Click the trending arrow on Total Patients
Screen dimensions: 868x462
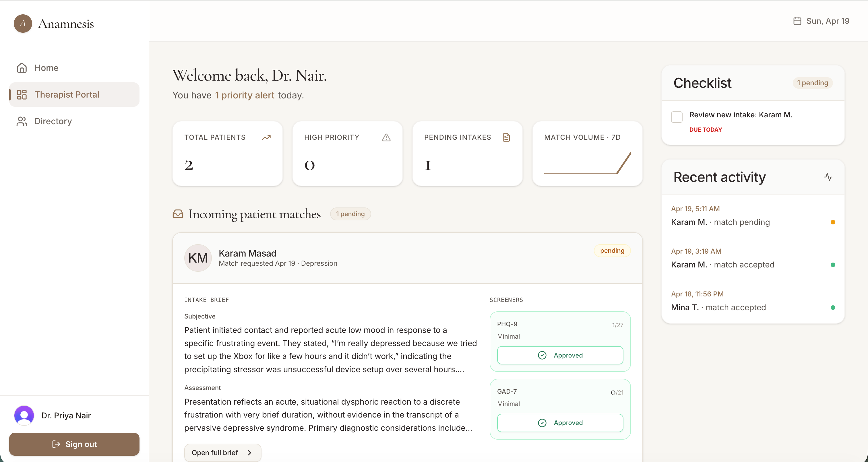[266, 137]
